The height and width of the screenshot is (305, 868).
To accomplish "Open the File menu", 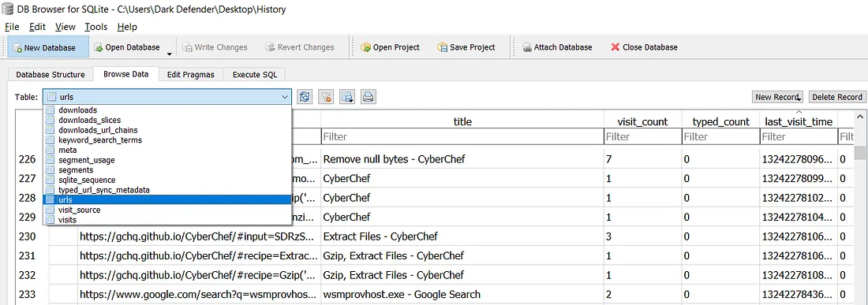I will 12,27.
